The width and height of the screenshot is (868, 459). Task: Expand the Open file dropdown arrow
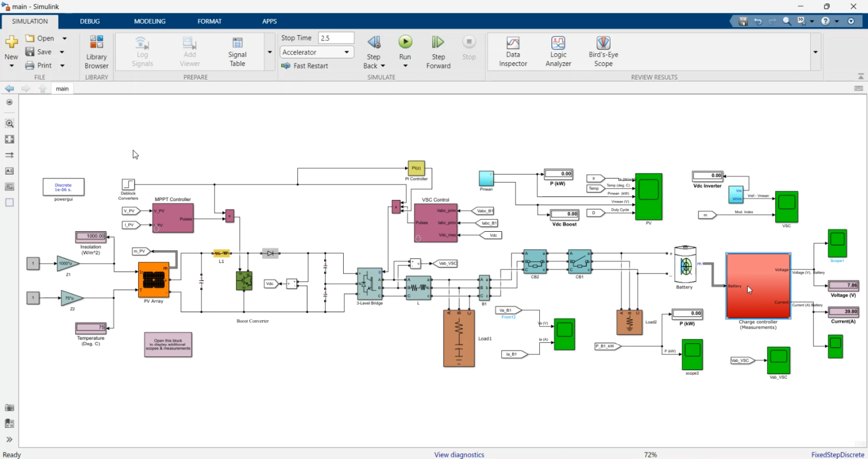pos(64,38)
